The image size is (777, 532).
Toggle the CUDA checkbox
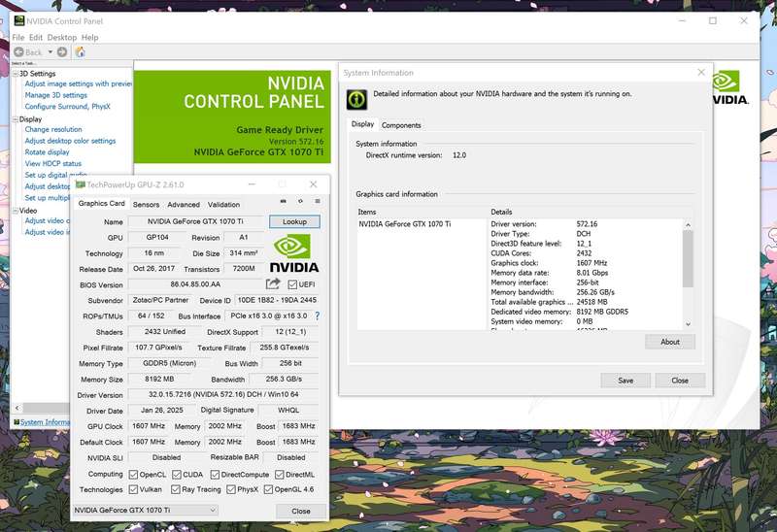[177, 475]
